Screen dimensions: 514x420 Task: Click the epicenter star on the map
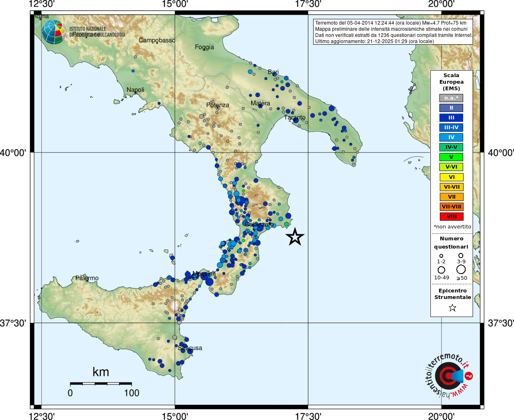point(295,237)
